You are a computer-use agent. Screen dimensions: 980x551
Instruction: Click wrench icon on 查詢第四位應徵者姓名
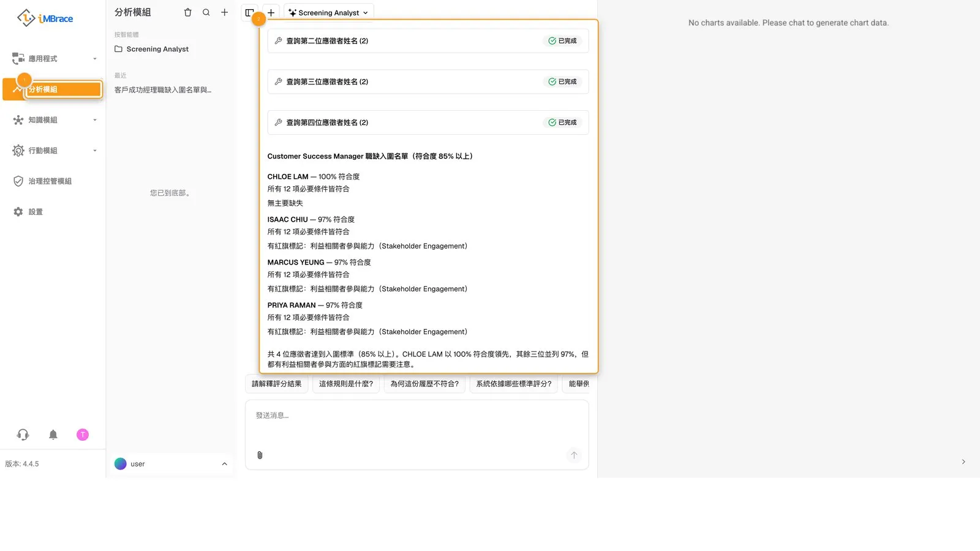(278, 122)
